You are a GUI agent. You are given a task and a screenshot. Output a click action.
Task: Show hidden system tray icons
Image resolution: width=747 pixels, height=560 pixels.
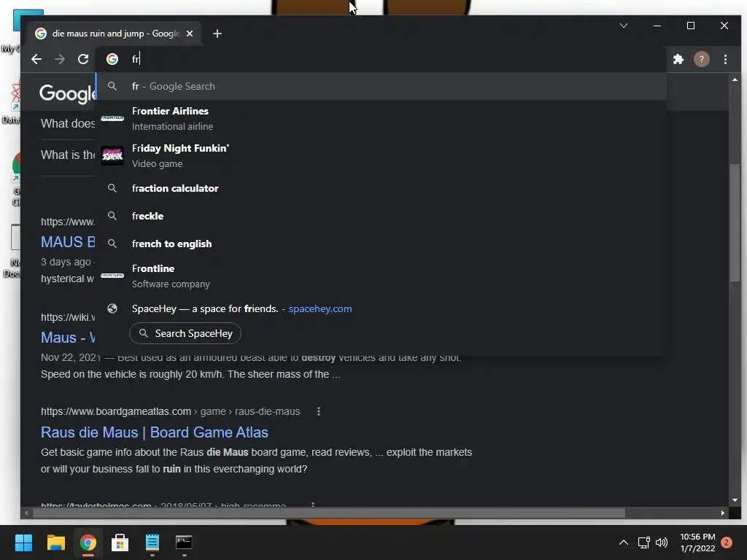(623, 542)
